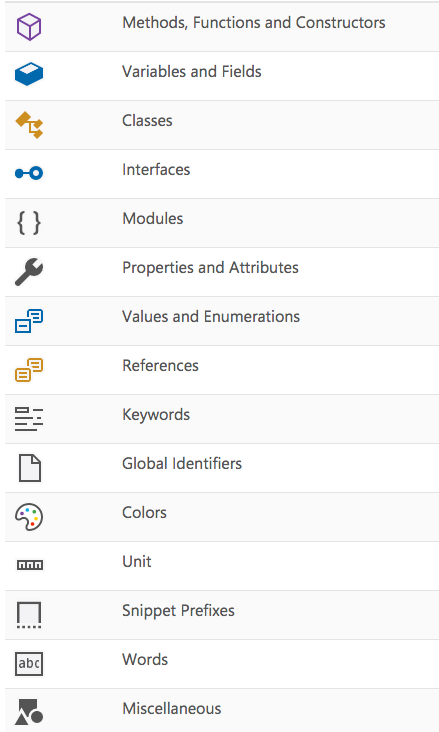Click the Keywords lines icon

29,419
